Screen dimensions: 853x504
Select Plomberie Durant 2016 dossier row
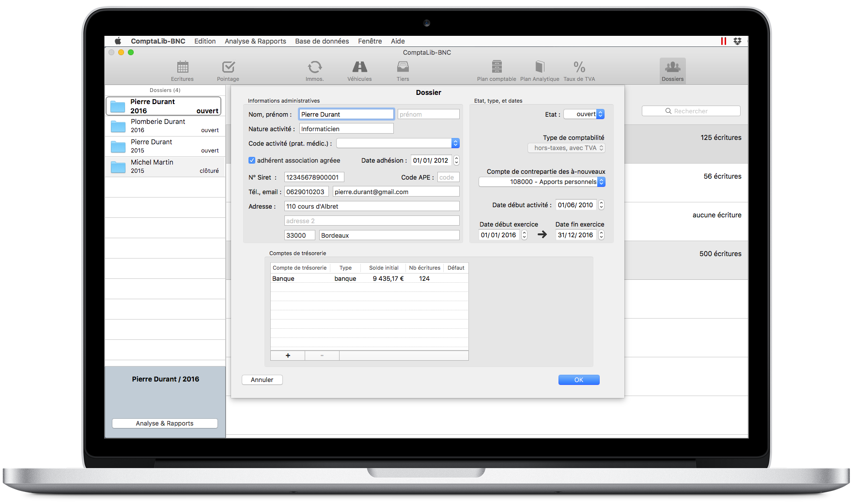(x=165, y=126)
